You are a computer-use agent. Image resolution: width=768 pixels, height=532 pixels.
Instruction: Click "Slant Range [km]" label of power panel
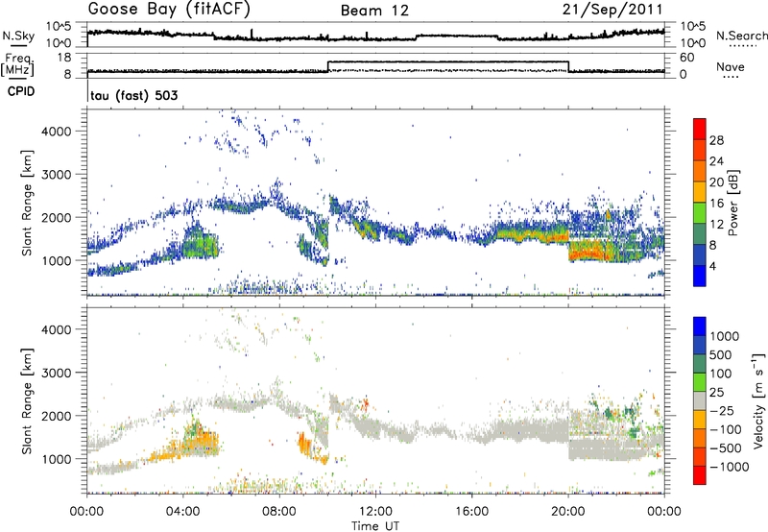27,203
